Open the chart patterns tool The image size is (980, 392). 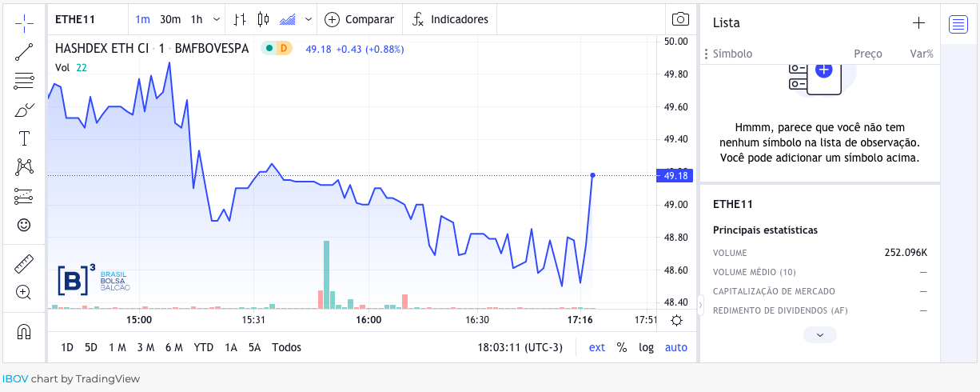(x=24, y=167)
